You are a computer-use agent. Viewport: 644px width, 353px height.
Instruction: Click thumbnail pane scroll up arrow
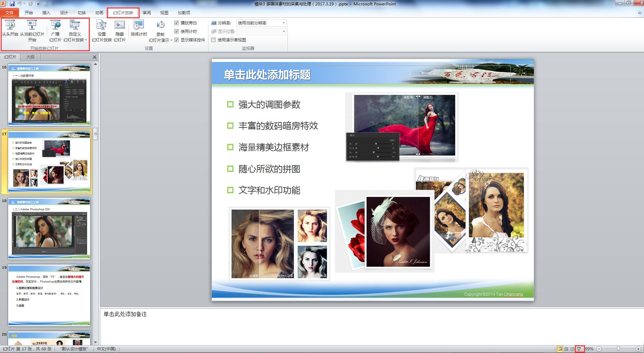[96, 64]
